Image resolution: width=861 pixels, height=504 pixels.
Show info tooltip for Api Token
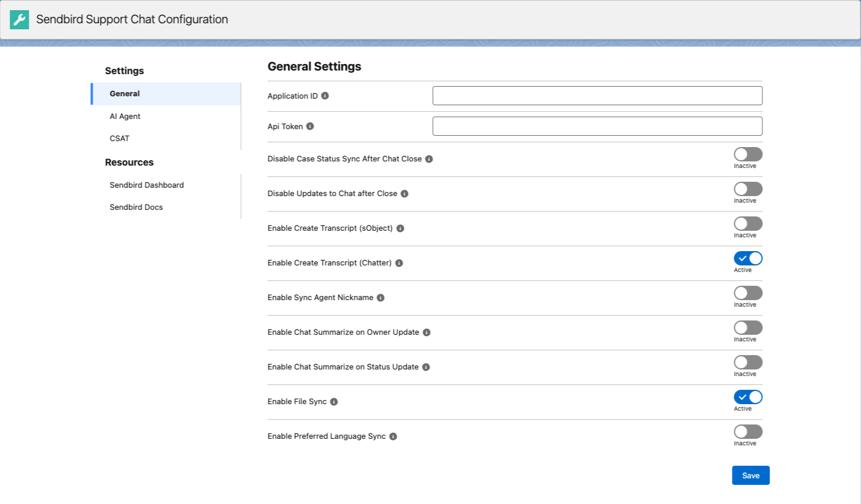point(310,126)
